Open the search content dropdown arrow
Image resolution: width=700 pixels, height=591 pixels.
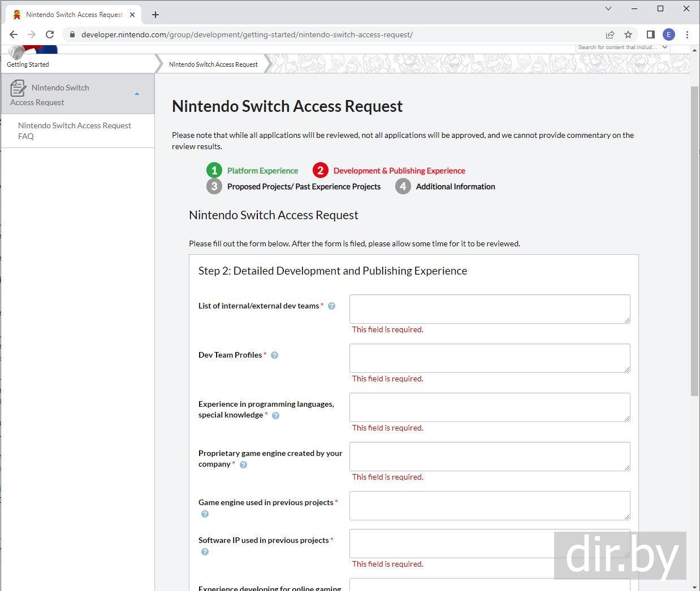[x=665, y=47]
